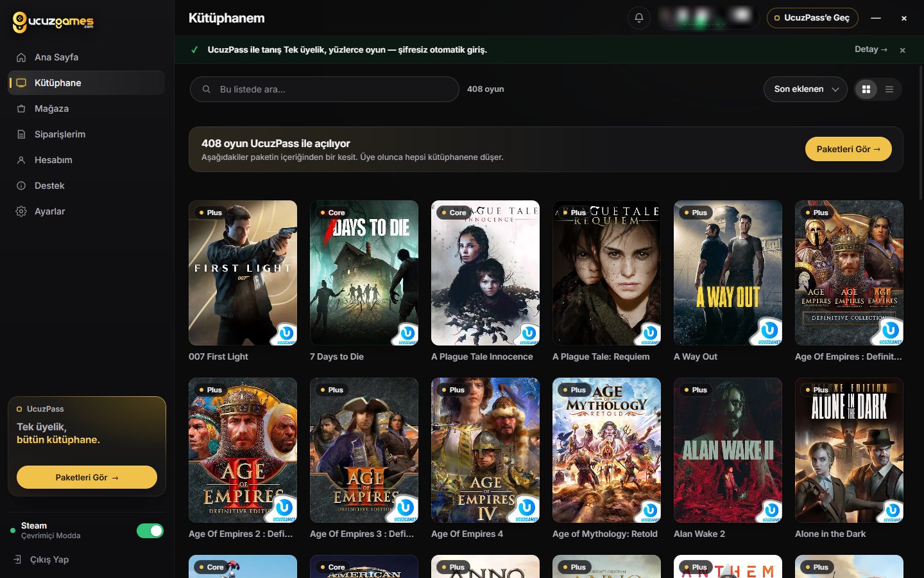The width and height of the screenshot is (924, 578).
Task: Select A Plague Tale Innocence cover
Action: pos(485,273)
